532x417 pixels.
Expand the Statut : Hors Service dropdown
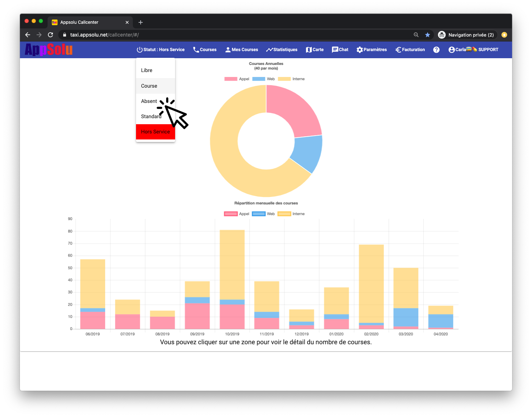click(161, 50)
